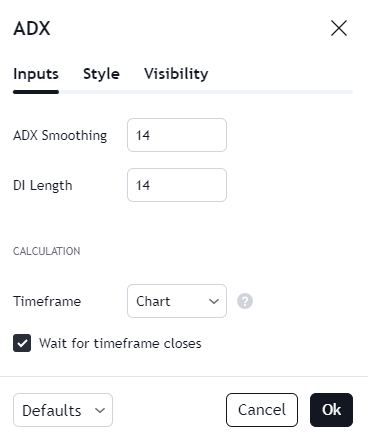
Task: Switch to the Visibility tab
Action: point(176,74)
